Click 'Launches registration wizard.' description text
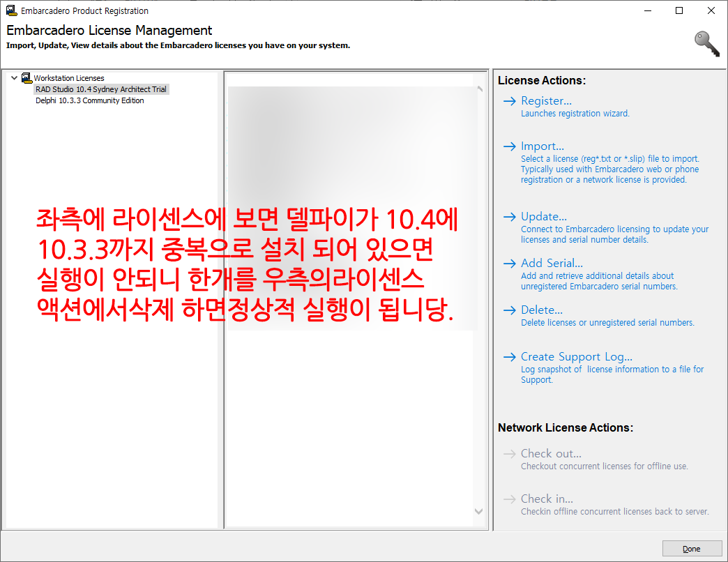 coord(575,113)
